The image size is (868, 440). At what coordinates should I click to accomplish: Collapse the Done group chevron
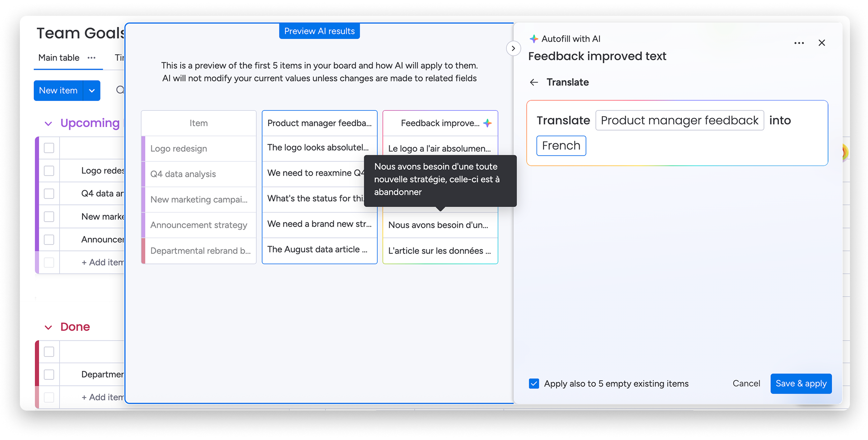point(48,327)
